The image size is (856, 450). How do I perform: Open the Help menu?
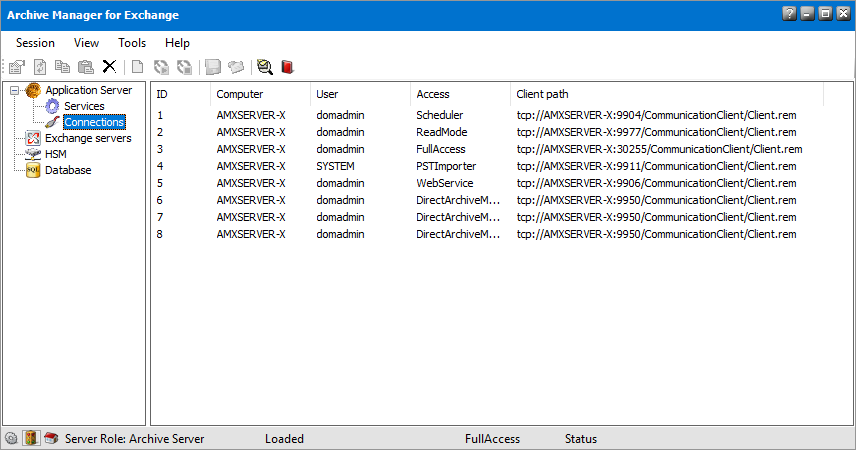click(177, 43)
